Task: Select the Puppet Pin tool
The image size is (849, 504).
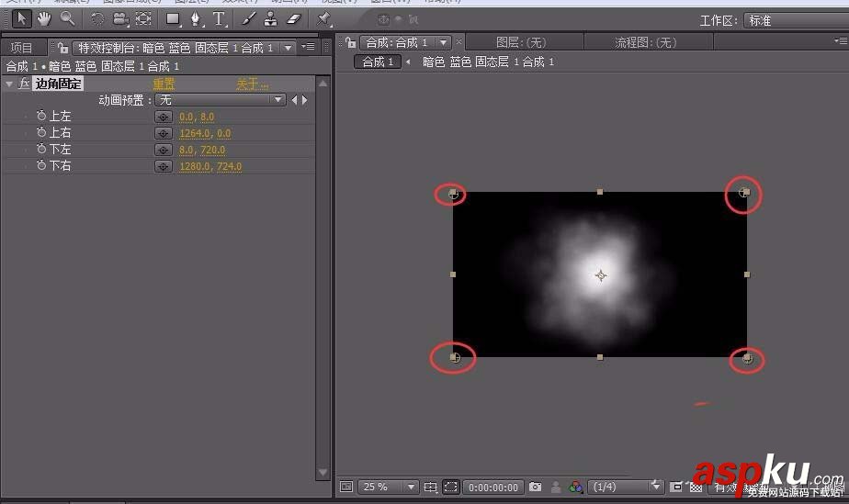Action: coord(323,19)
